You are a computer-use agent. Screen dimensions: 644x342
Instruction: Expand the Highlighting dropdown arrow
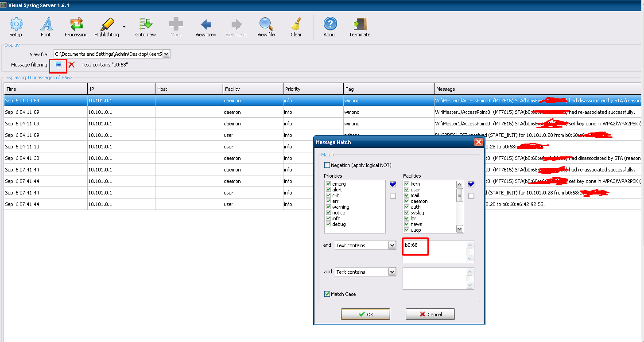tap(124, 27)
